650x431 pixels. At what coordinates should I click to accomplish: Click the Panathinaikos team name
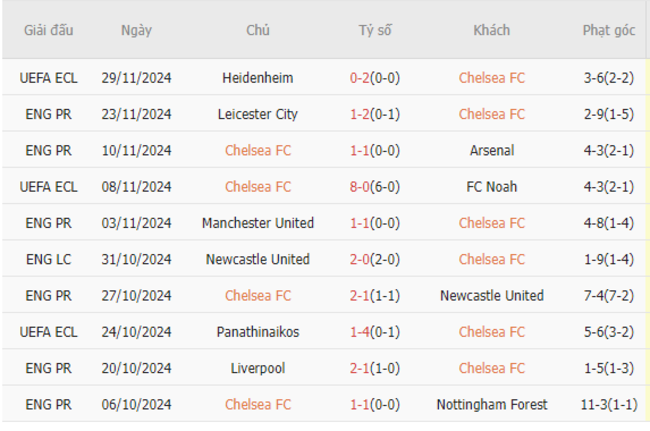pyautogui.click(x=257, y=332)
